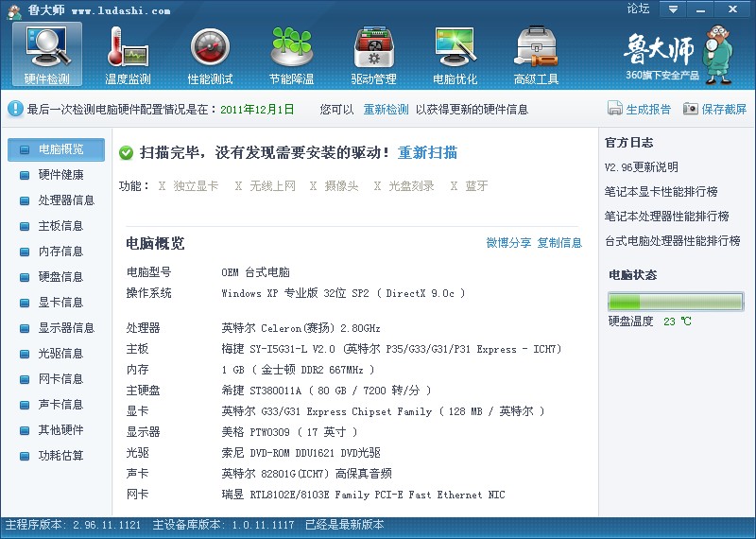The width and height of the screenshot is (756, 539).
Task: Click the 光盘刻录 feature label
Action: coord(411,185)
